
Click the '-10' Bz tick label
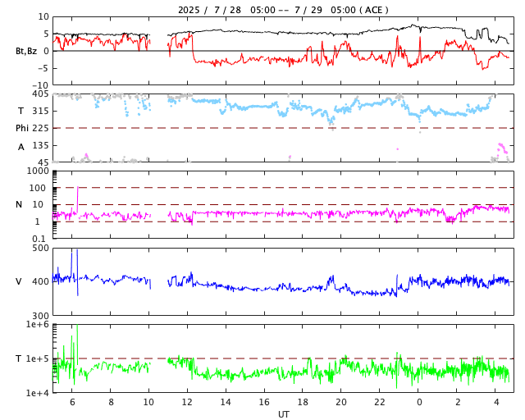(42, 85)
